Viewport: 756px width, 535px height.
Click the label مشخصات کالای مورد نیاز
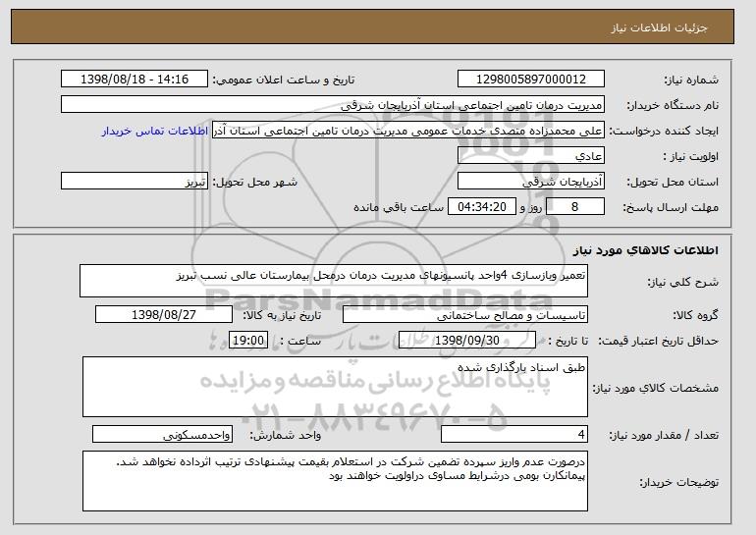[x=655, y=388]
